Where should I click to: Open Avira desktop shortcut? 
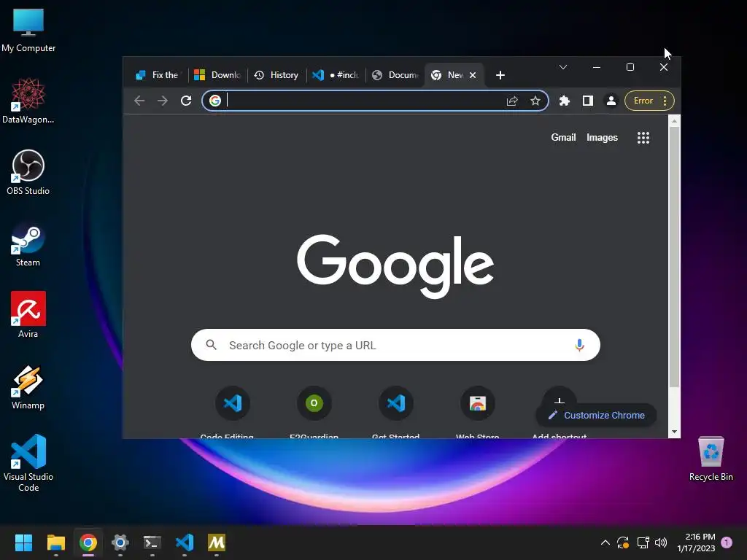pyautogui.click(x=28, y=315)
